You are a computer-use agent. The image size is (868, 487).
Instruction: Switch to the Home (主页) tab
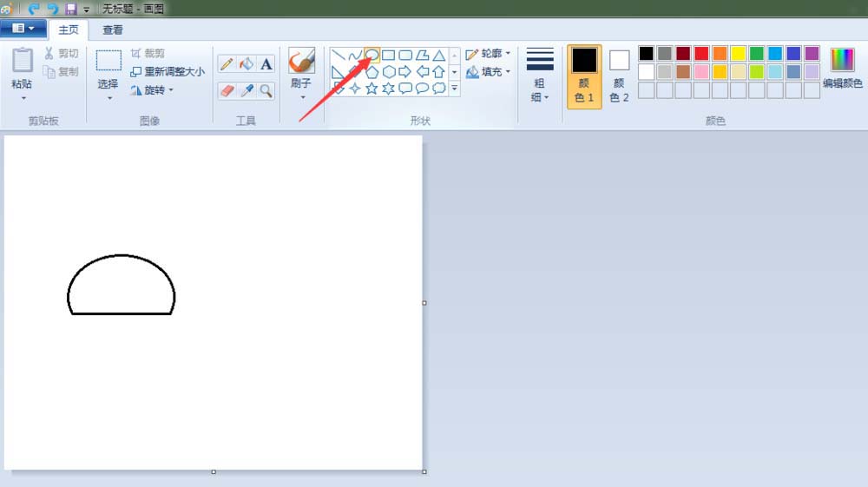pyautogui.click(x=69, y=30)
